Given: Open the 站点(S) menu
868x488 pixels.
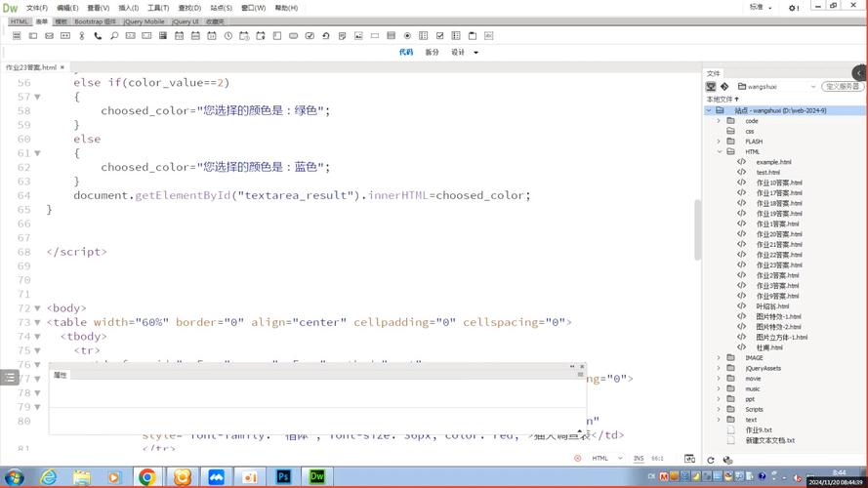Looking at the screenshot, I should tap(221, 8).
